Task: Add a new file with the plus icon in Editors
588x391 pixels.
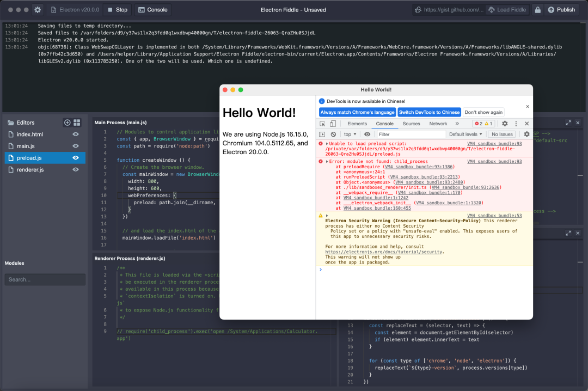Action: point(67,123)
